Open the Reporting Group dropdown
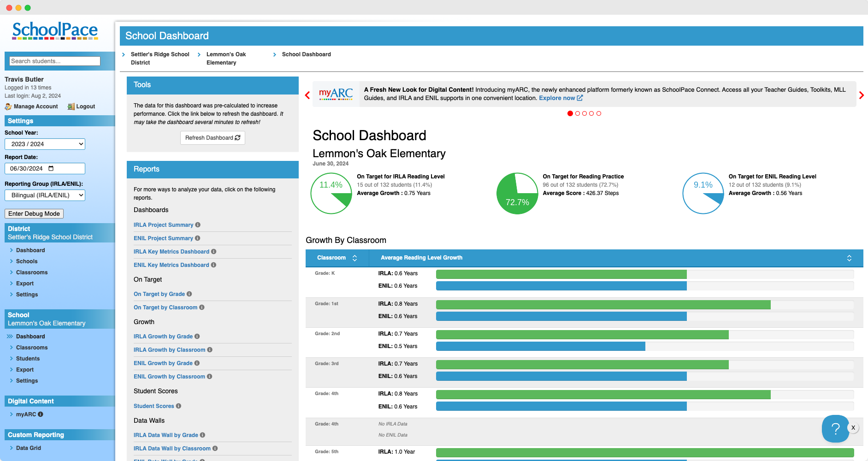The height and width of the screenshot is (461, 868). [x=45, y=195]
